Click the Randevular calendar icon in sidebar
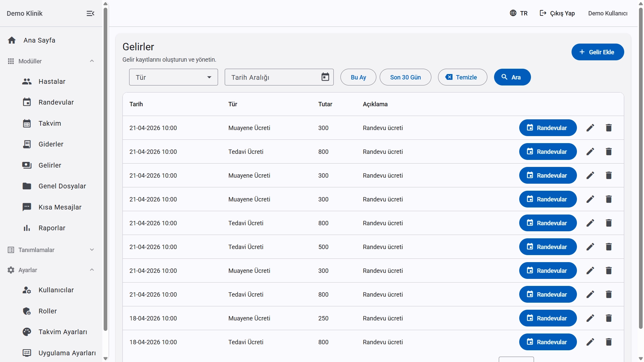644x362 pixels. pyautogui.click(x=27, y=102)
